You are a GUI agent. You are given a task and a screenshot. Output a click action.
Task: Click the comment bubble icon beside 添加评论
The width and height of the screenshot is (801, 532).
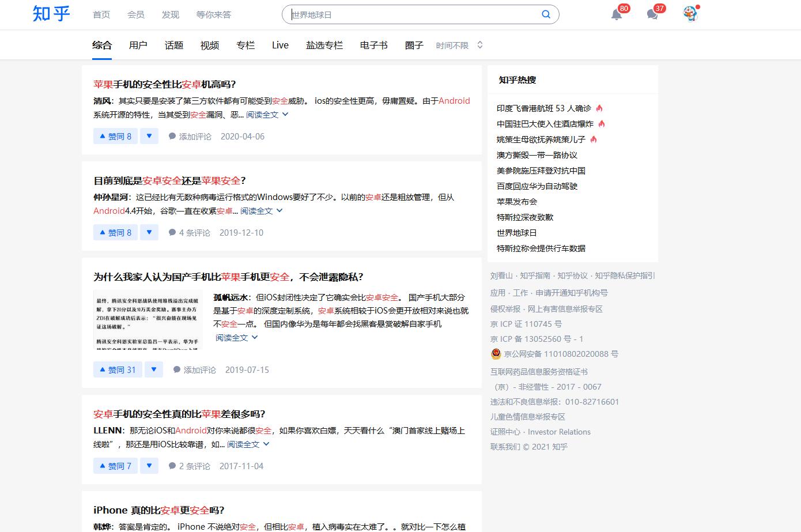[172, 136]
